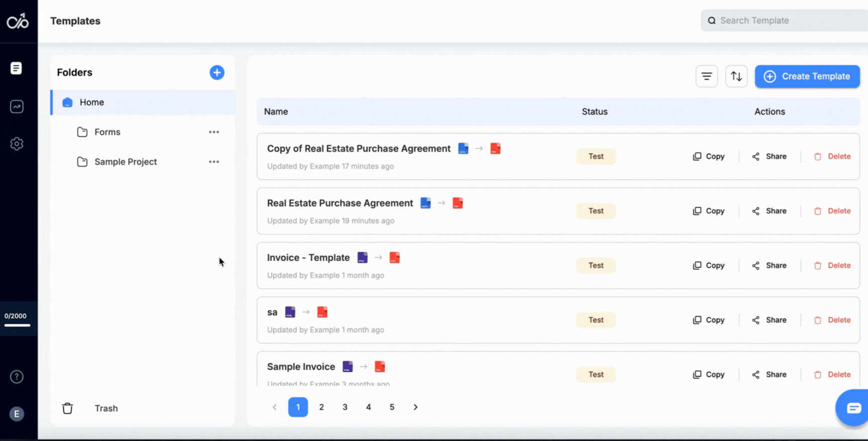Open Sample Project folder options menu
Image resolution: width=868 pixels, height=441 pixels.
tap(214, 162)
